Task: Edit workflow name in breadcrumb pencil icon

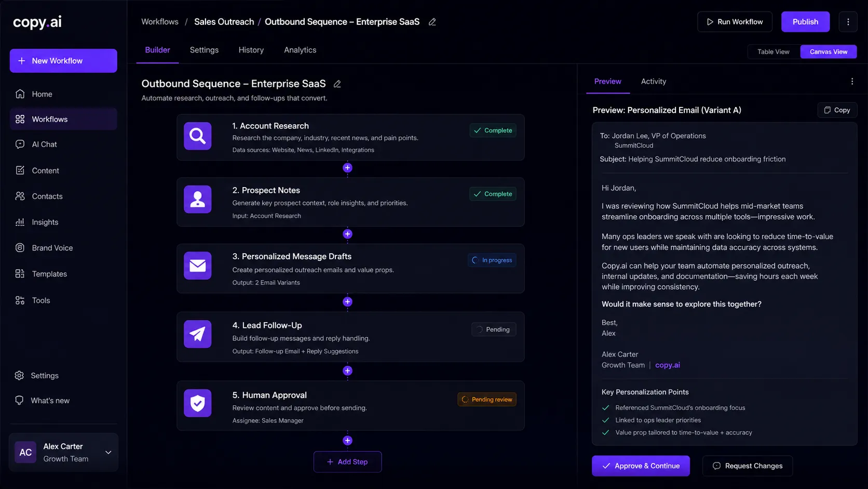Action: [x=432, y=22]
